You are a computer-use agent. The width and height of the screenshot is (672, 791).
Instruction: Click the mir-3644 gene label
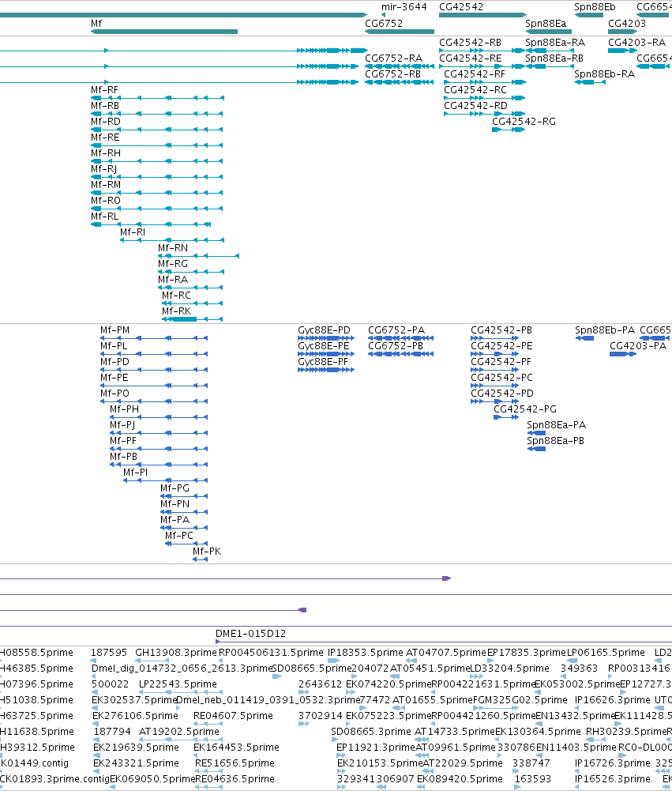404,6
